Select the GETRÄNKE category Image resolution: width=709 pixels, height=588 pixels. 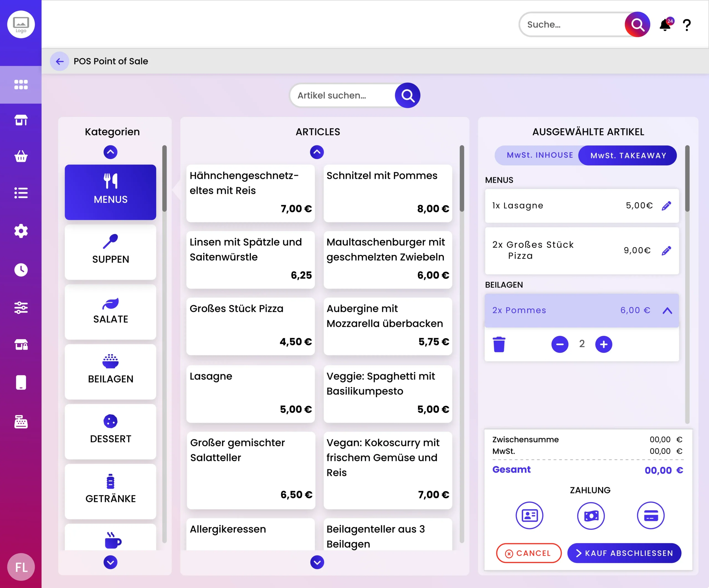(x=111, y=491)
